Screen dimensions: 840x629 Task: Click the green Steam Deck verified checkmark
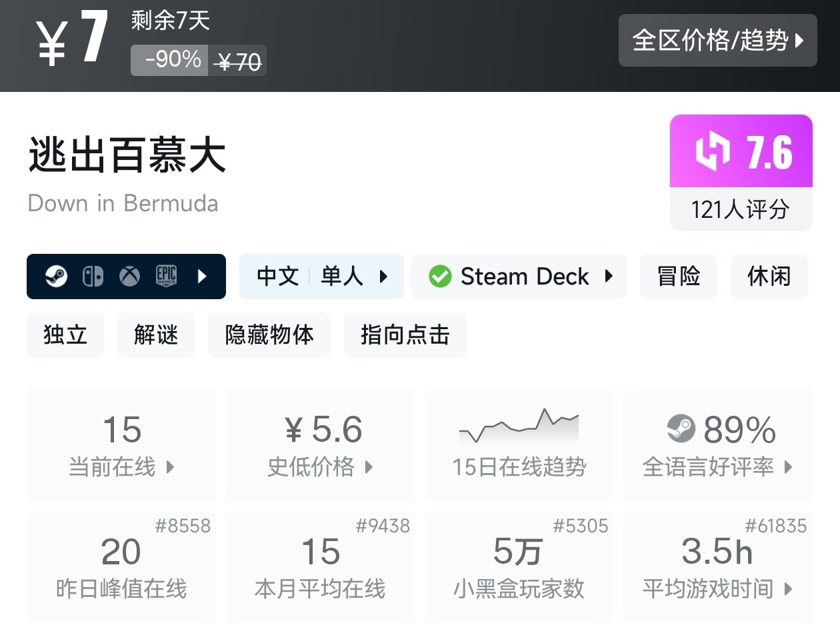440,276
